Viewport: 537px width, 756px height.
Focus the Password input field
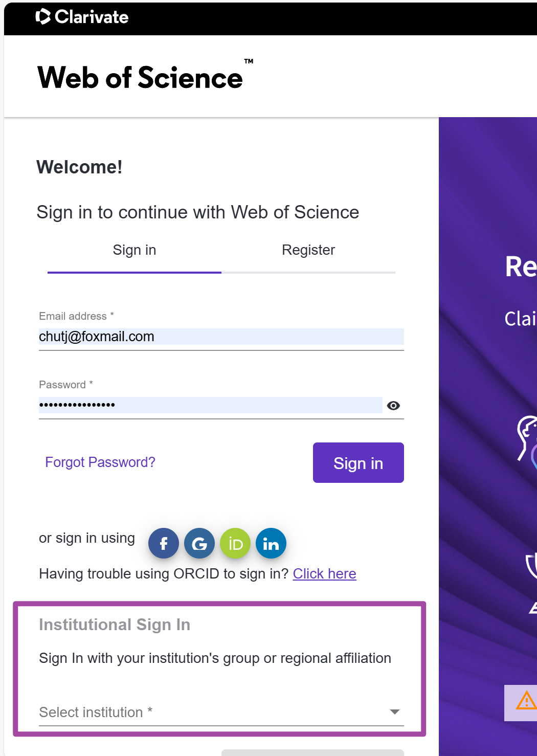point(210,405)
